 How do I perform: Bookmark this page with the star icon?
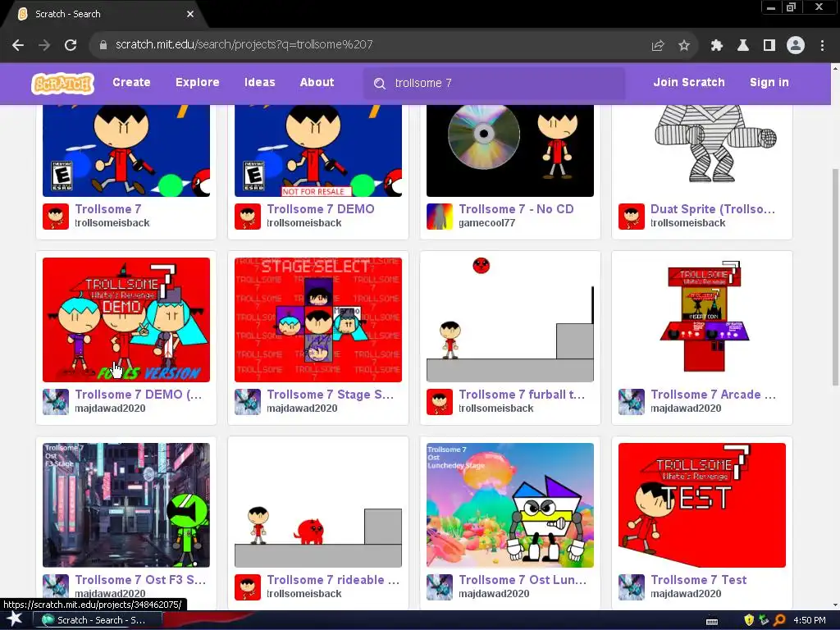coord(684,46)
